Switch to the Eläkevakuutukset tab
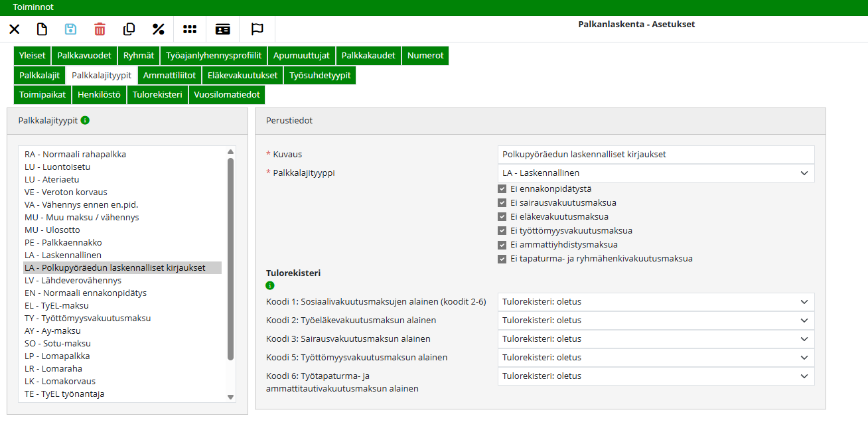This screenshot has height=436, width=868. coord(242,76)
